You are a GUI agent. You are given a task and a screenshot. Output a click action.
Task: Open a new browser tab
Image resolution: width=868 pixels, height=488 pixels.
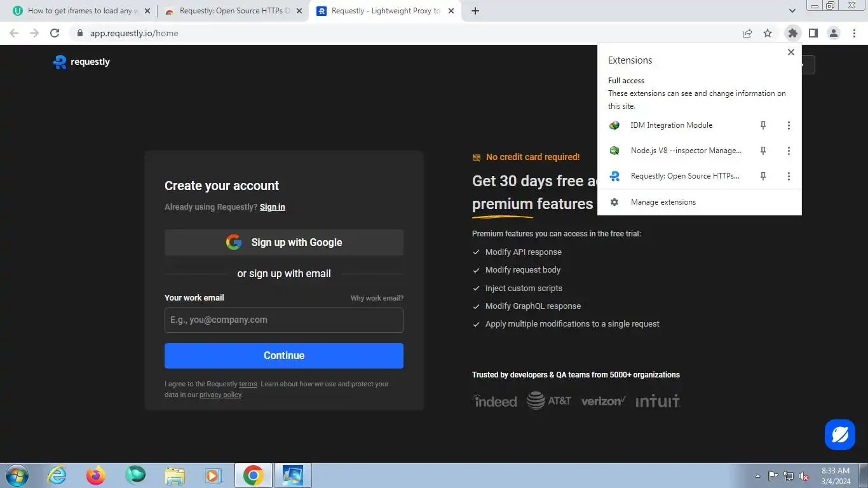[x=475, y=11]
